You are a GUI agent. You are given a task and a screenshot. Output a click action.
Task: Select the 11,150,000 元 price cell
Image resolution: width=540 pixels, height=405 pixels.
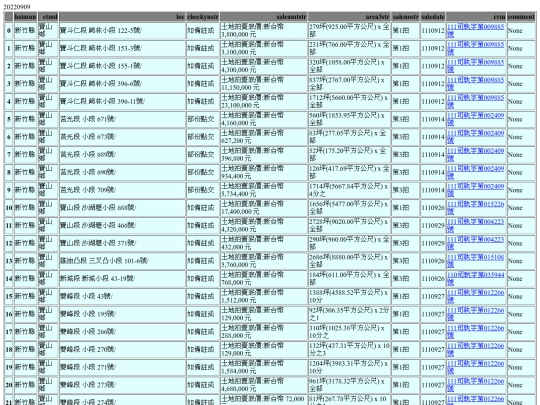(x=263, y=84)
